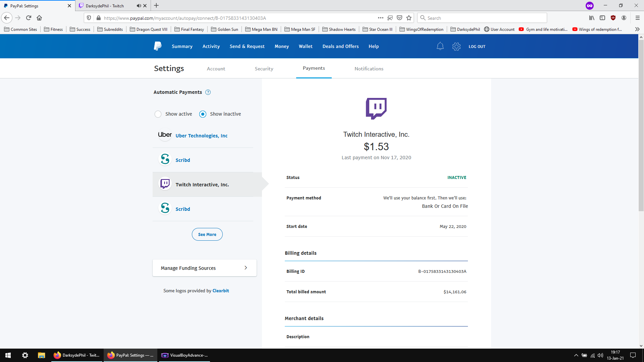Open a new browser tab with plus
This screenshot has width=644, height=362.
(156, 6)
